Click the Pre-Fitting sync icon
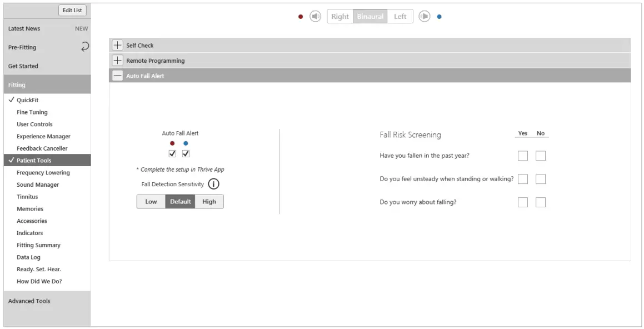 (x=84, y=47)
